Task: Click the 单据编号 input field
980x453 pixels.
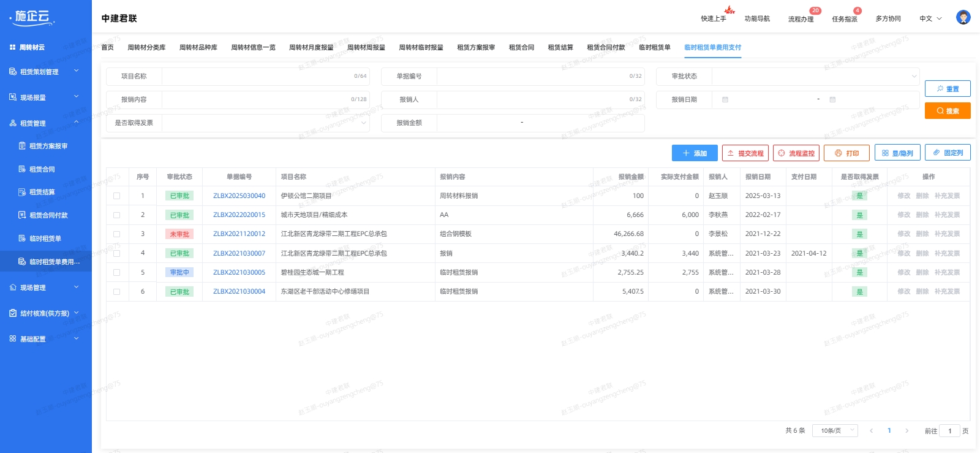Action: tap(540, 76)
